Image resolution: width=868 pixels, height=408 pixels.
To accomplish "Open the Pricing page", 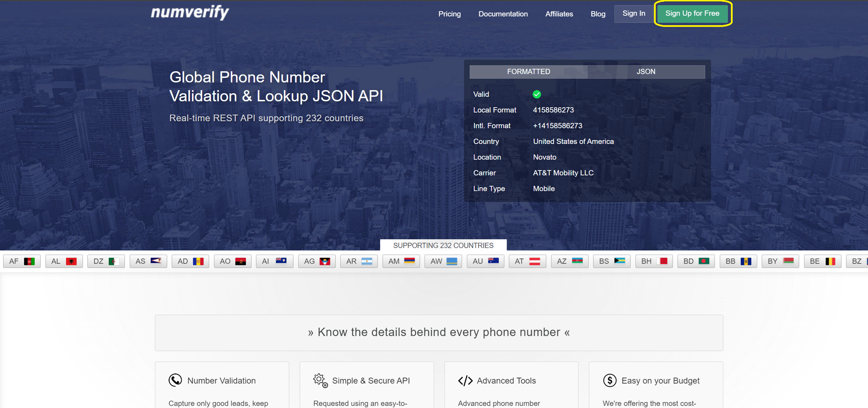I will [x=449, y=14].
